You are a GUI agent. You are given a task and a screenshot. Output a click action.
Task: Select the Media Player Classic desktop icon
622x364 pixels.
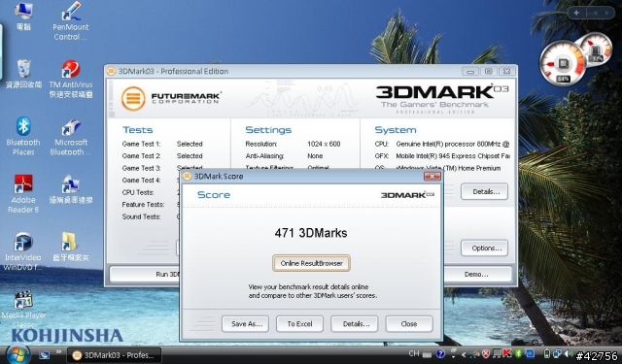23,310
